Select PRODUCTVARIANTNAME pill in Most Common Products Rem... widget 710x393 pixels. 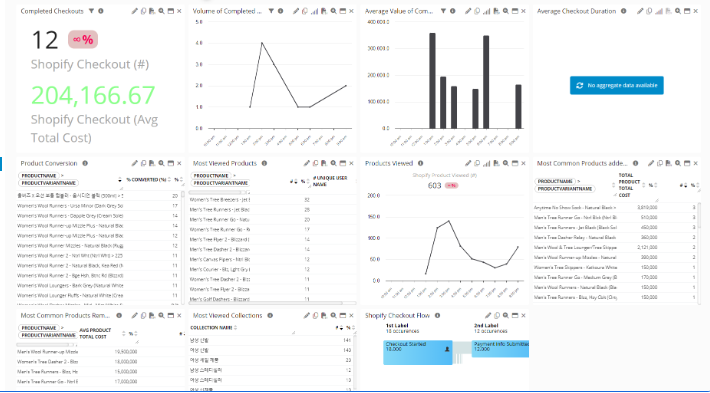click(x=48, y=335)
